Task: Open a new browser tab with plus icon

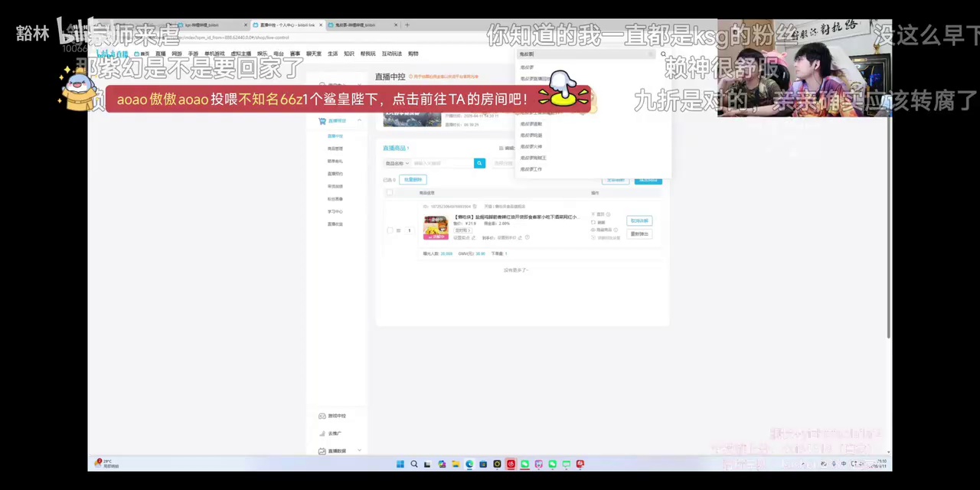Action: pos(407,25)
